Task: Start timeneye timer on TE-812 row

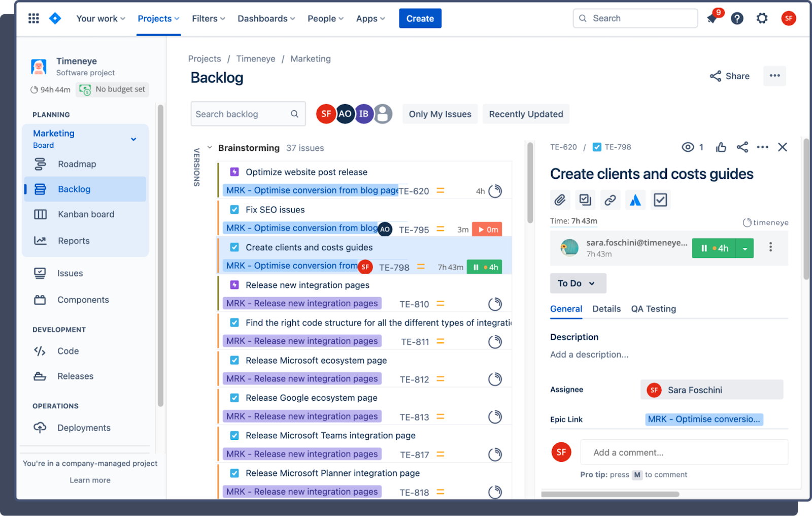Action: click(x=495, y=379)
